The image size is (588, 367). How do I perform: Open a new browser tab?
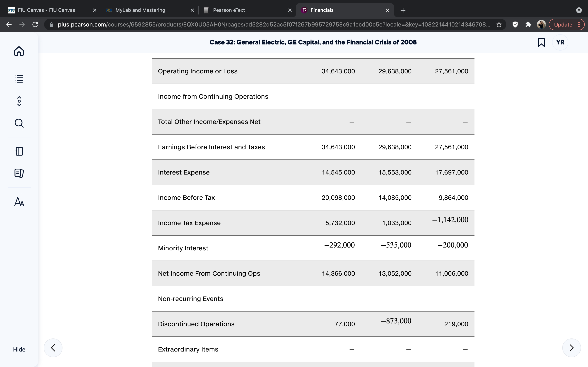403,10
